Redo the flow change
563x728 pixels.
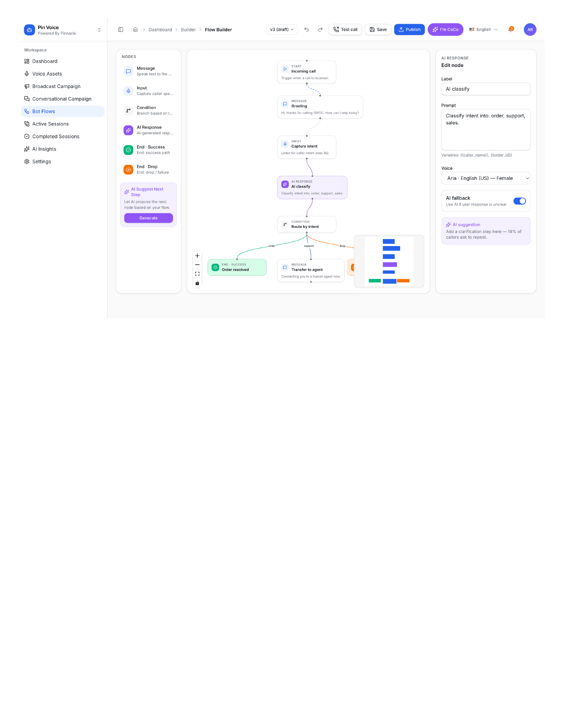click(x=320, y=30)
